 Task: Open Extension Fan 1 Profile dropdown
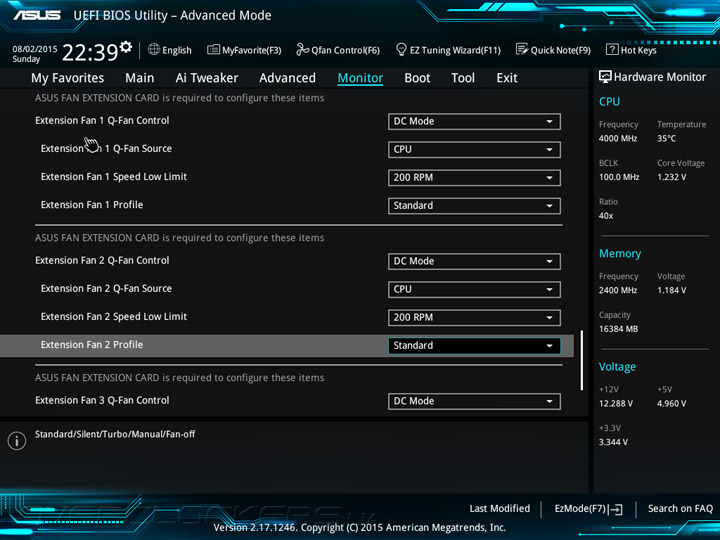(x=474, y=205)
